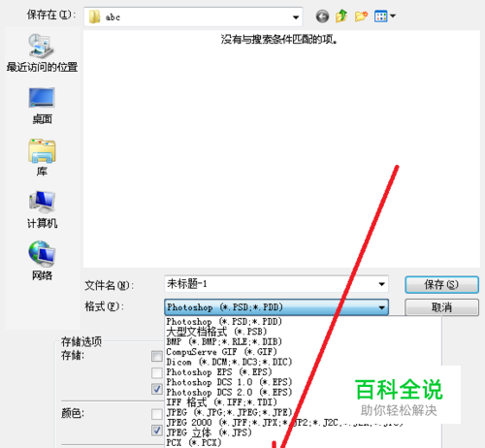Expand the Save in (保存在) folder dropdown
The image size is (485, 448).
click(296, 16)
